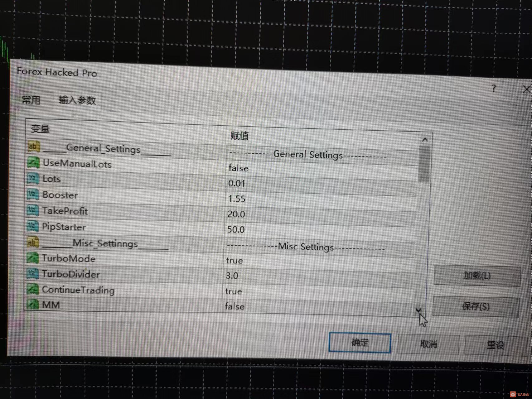Click the Booster numeric variable icon
This screenshot has width=532, height=399.
coord(33,194)
